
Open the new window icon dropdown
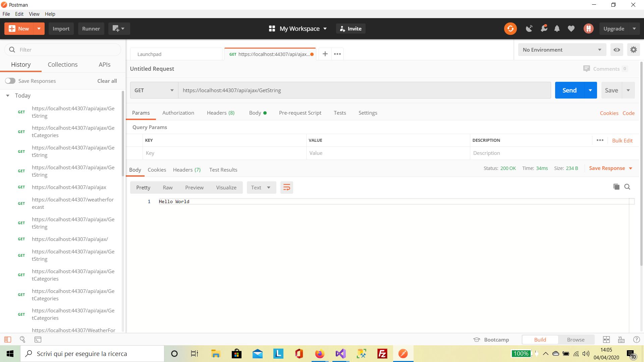point(119,28)
